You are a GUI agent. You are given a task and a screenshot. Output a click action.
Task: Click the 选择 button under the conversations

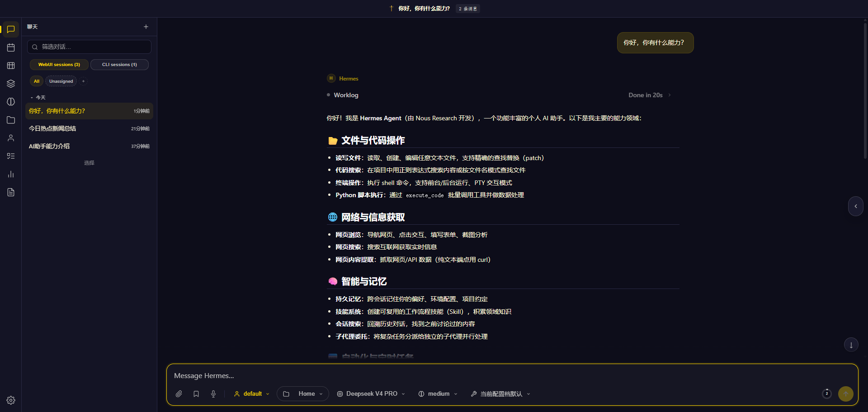coord(89,163)
